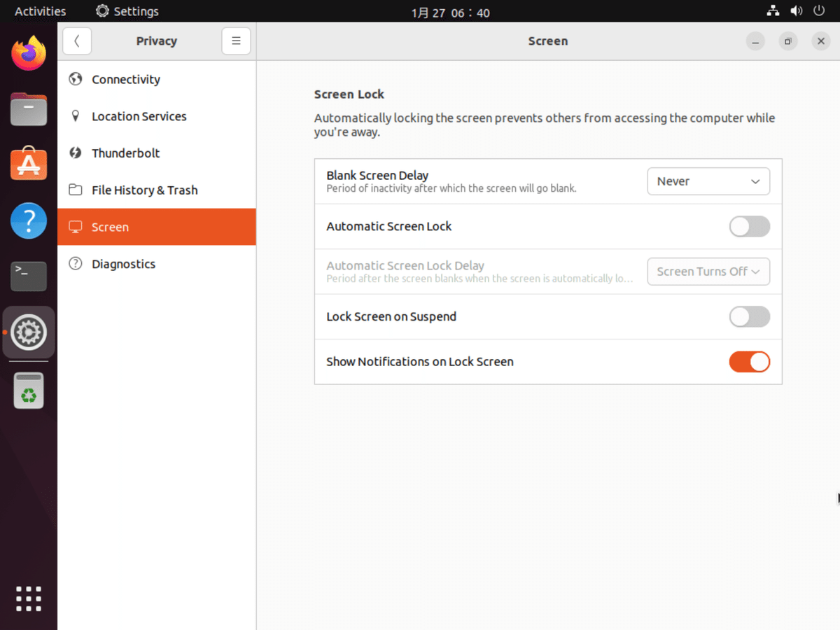Open File History & Trash
This screenshot has width=840, height=630.
157,190
